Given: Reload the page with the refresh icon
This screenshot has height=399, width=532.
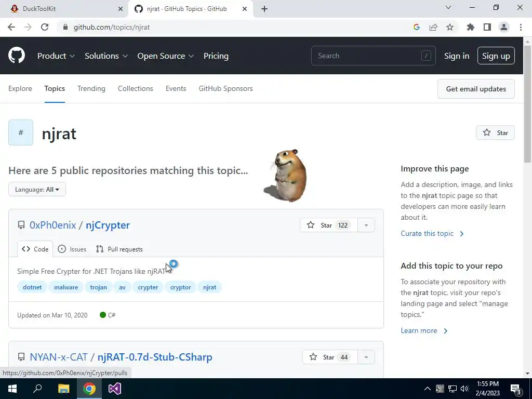Looking at the screenshot, I should coord(45,27).
